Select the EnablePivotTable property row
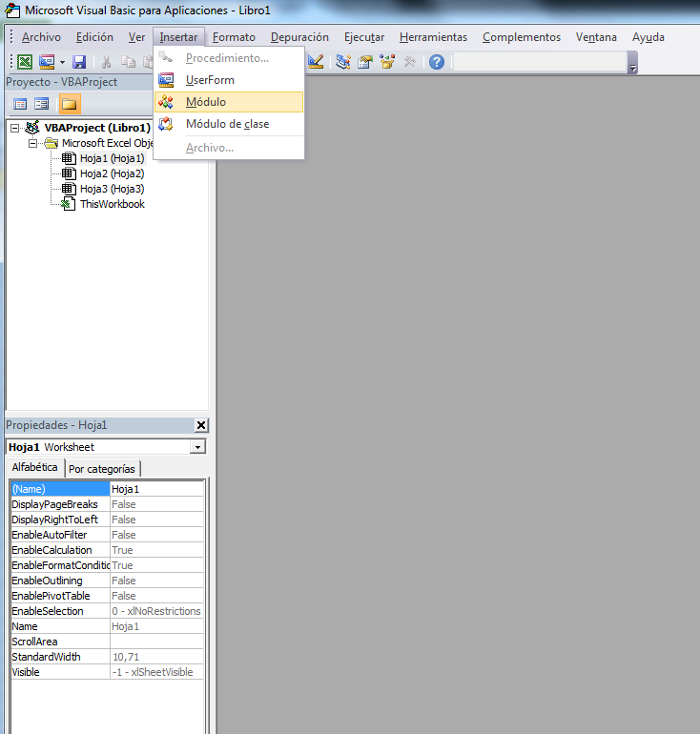This screenshot has height=734, width=700. 107,596
